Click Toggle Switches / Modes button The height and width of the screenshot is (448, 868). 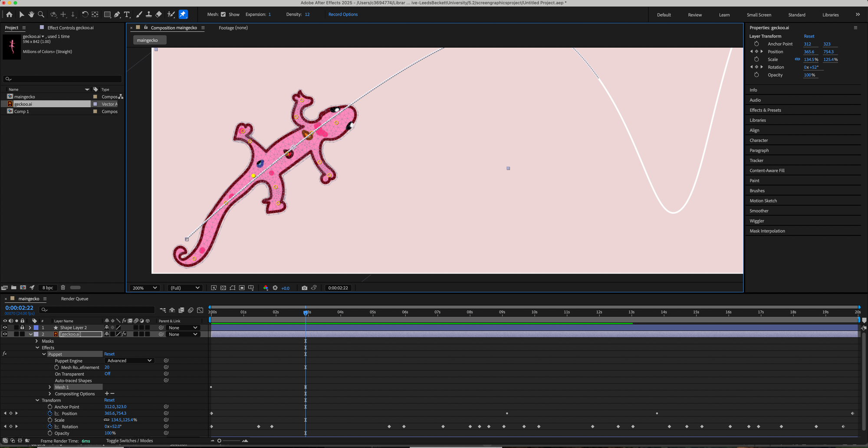[129, 441]
